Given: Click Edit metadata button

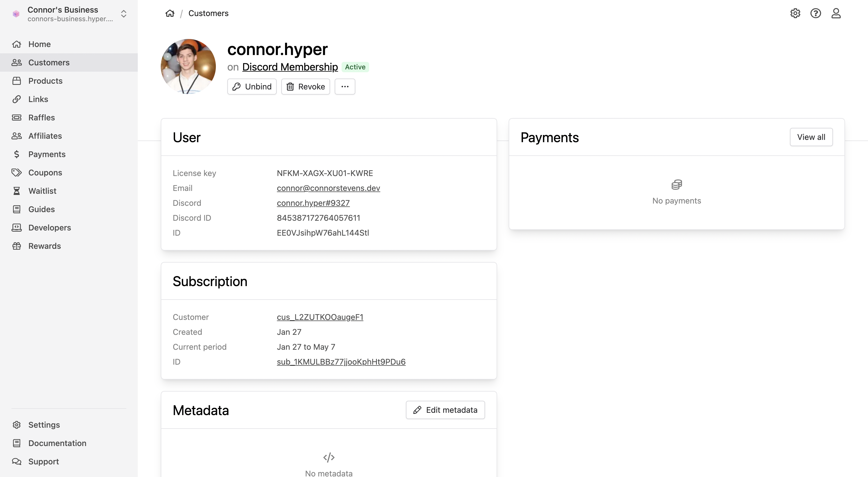Looking at the screenshot, I should coord(445,410).
